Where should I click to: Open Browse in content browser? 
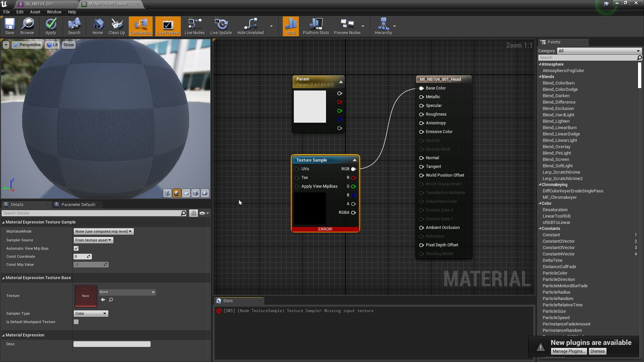pos(27,26)
